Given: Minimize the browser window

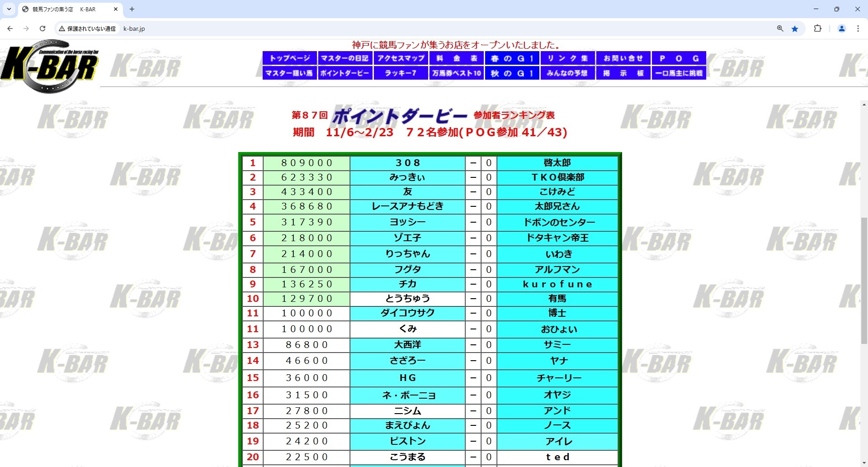Looking at the screenshot, I should point(816,9).
